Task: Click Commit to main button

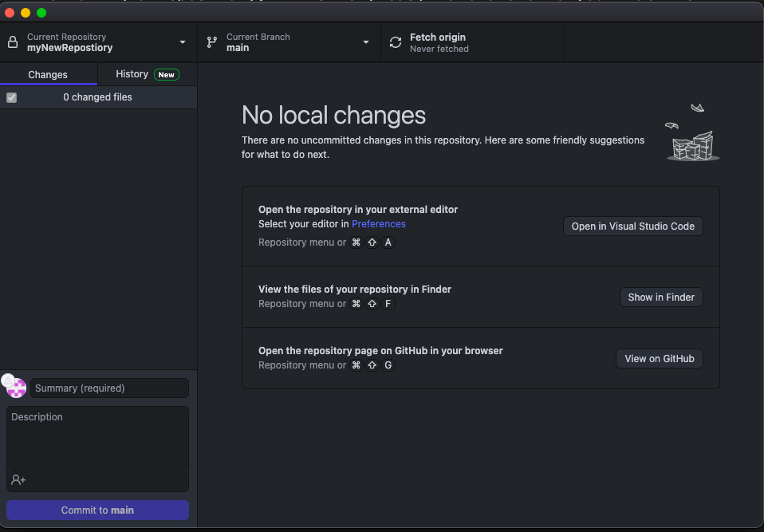Action: pyautogui.click(x=97, y=510)
